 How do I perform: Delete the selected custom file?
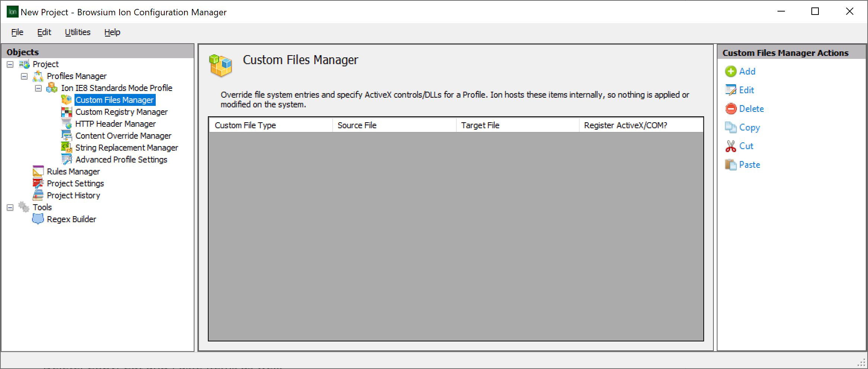tap(752, 108)
